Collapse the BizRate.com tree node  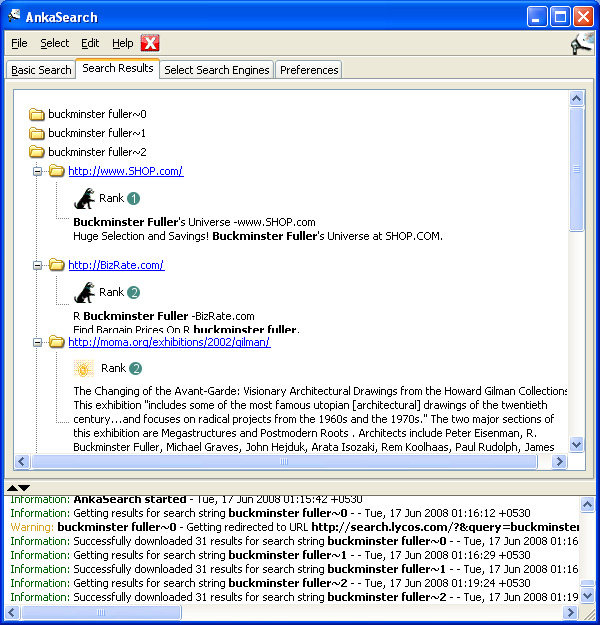coord(38,265)
